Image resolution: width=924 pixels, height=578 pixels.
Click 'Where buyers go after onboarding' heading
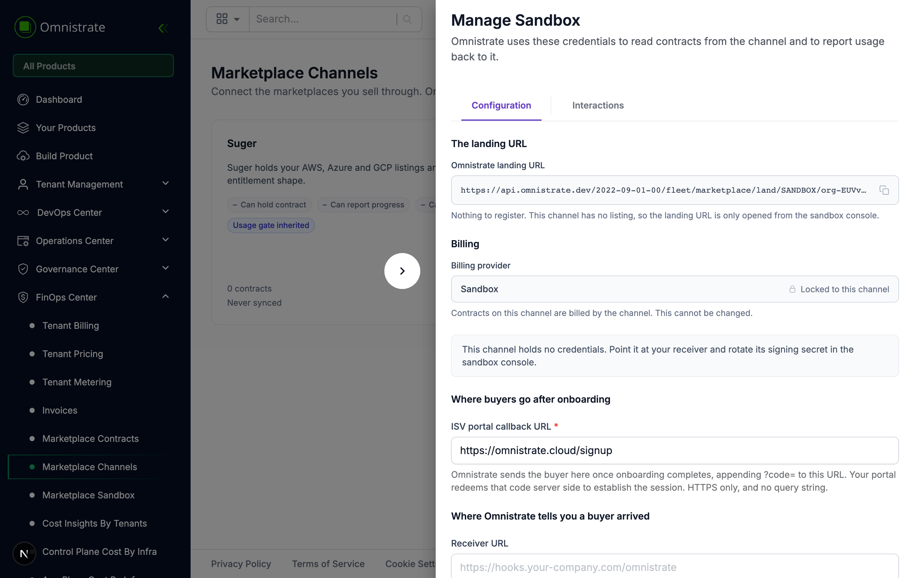531,399
